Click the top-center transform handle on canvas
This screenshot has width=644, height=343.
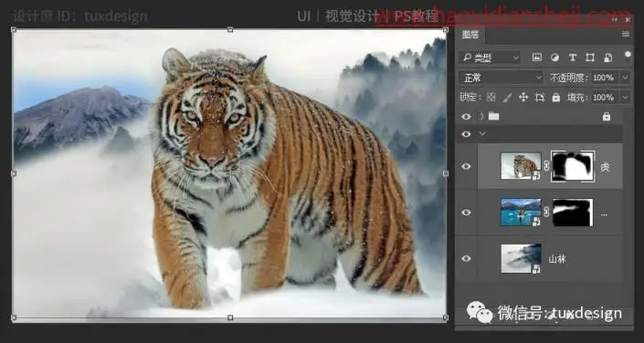point(230,30)
